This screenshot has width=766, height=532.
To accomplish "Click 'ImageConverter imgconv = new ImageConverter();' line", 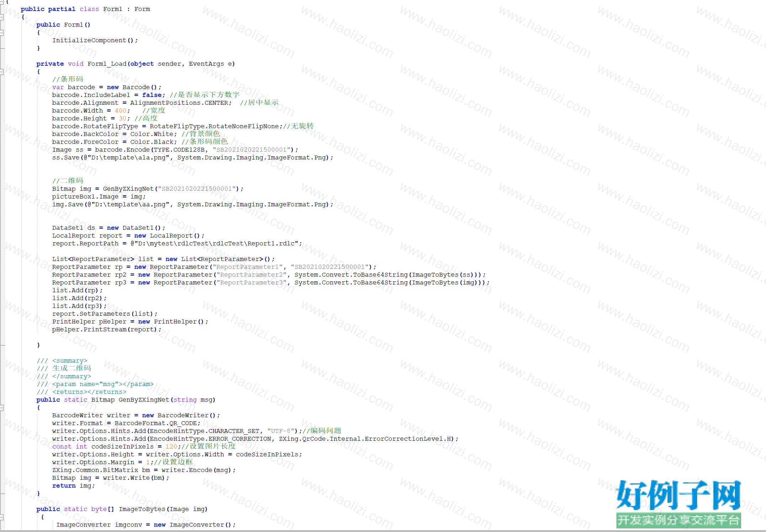I will (x=146, y=525).
